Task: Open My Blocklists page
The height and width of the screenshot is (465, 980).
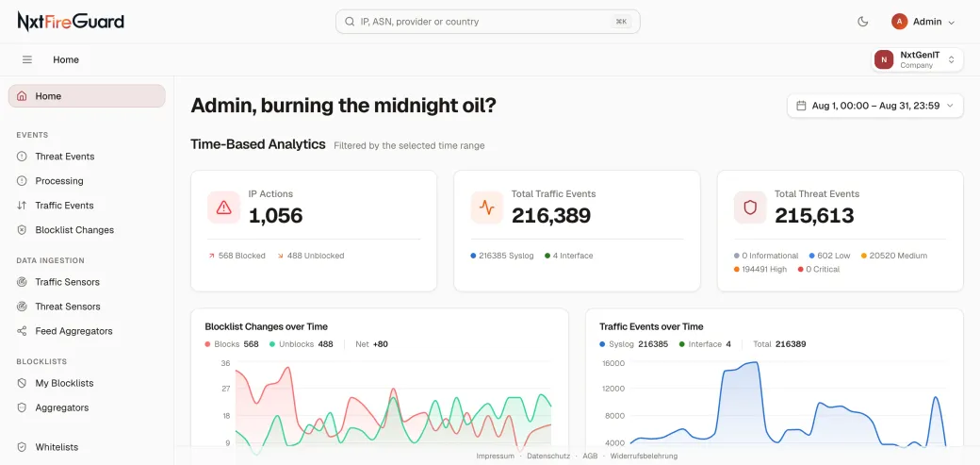Action: click(87, 383)
